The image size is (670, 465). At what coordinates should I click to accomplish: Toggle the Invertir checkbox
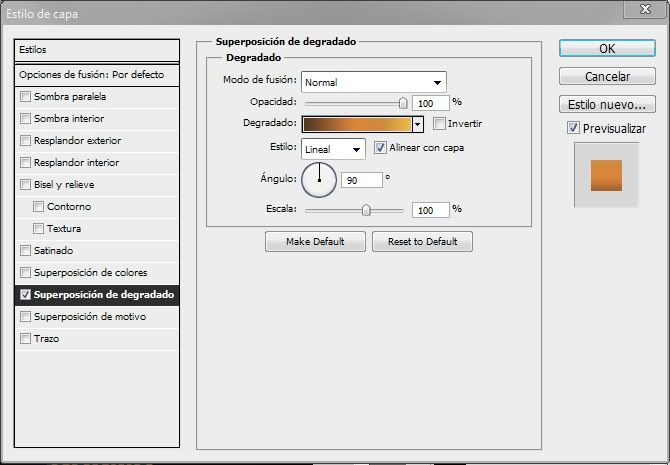pos(439,124)
